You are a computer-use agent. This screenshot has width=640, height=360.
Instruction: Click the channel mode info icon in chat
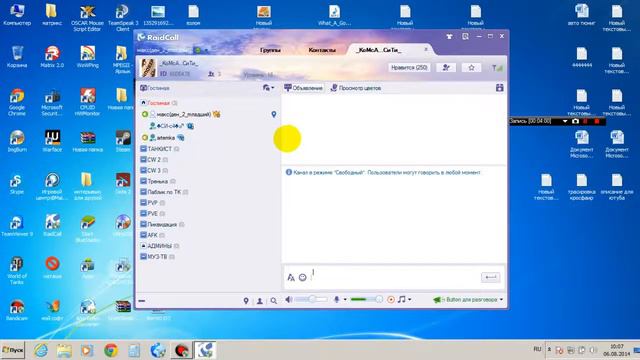pos(289,172)
